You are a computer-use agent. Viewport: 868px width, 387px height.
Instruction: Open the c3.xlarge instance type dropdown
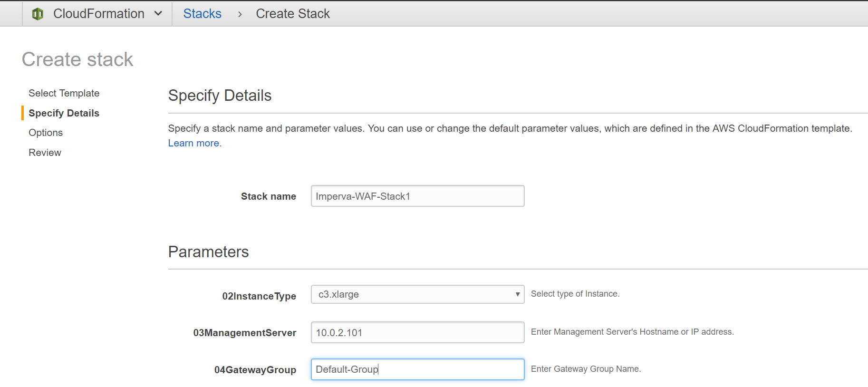(x=417, y=294)
